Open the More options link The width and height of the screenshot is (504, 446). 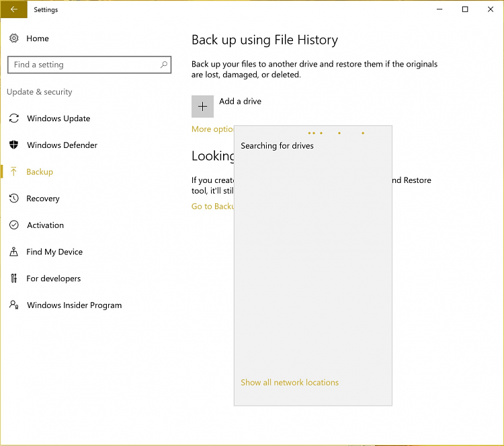(x=212, y=129)
